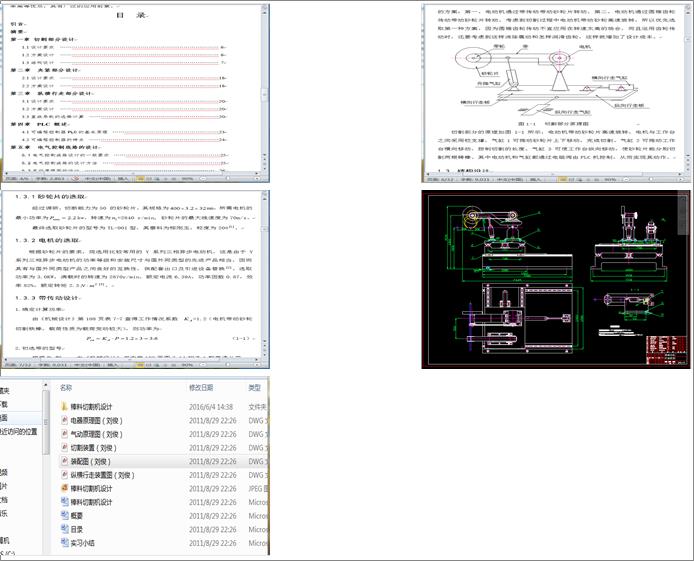
Task: Click the highlighted view button in the 目录 window status bar
Action: coord(140,179)
